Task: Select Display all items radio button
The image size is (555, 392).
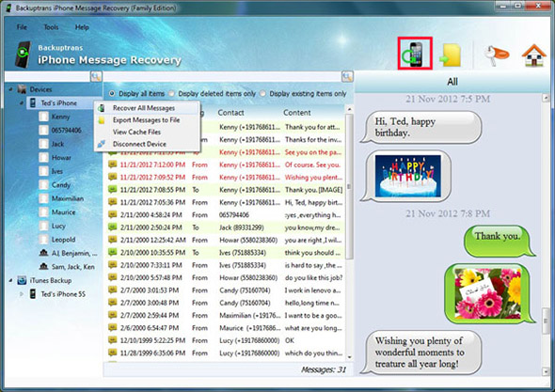Action: pyautogui.click(x=112, y=93)
